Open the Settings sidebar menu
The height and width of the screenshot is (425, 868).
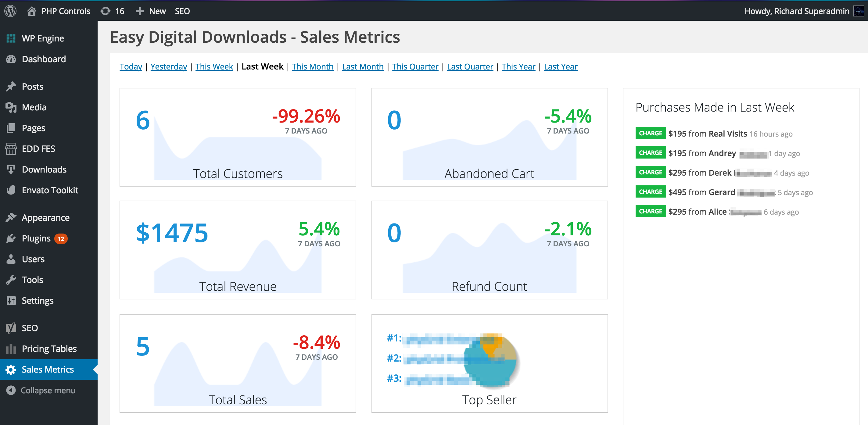click(x=38, y=300)
